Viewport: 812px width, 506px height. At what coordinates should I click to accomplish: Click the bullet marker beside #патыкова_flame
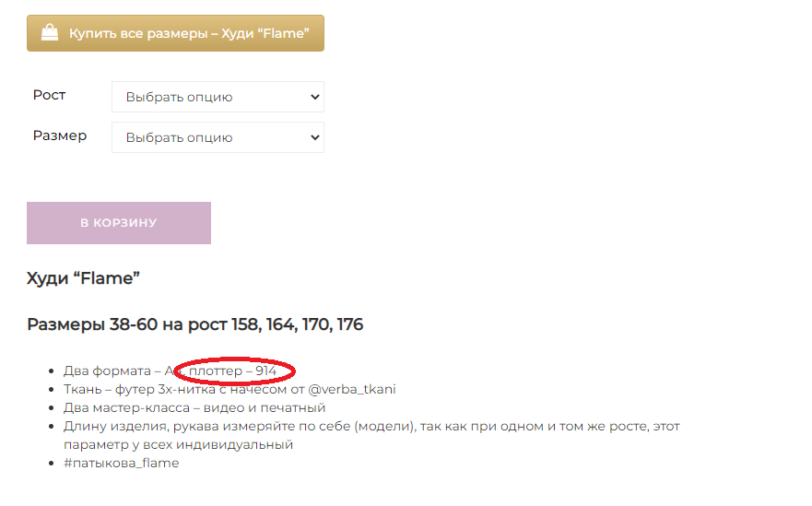(x=52, y=463)
